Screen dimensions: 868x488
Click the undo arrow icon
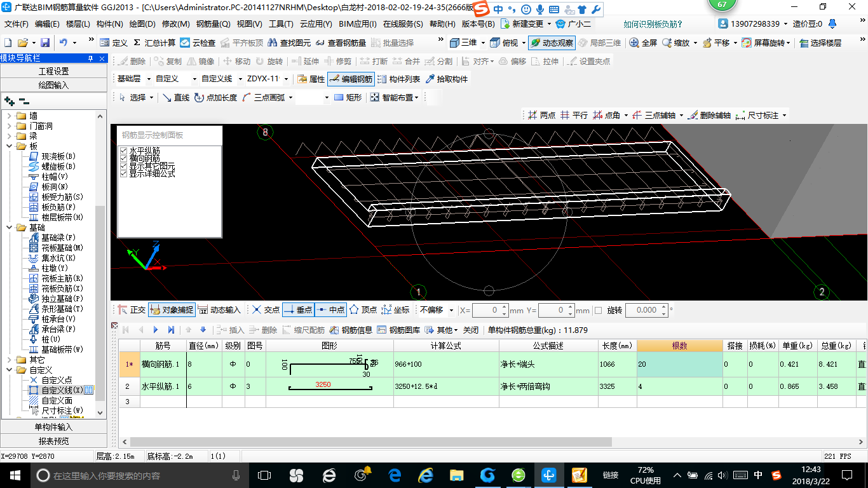pos(64,43)
